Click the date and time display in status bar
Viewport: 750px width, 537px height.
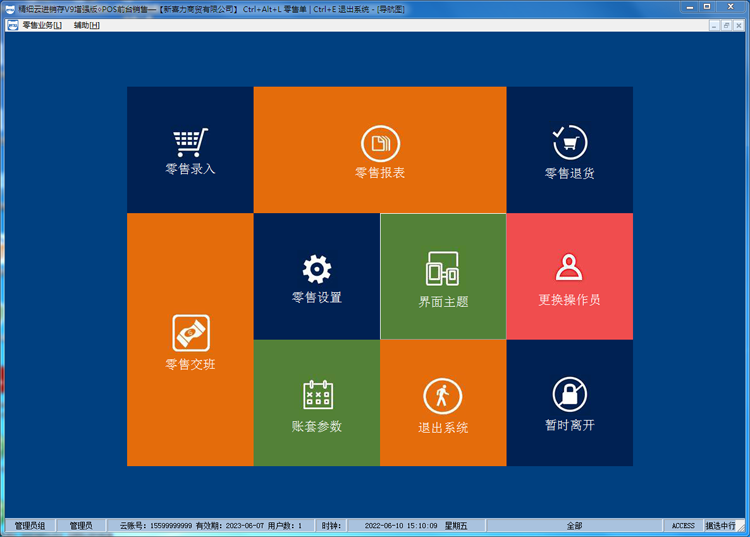tap(400, 526)
